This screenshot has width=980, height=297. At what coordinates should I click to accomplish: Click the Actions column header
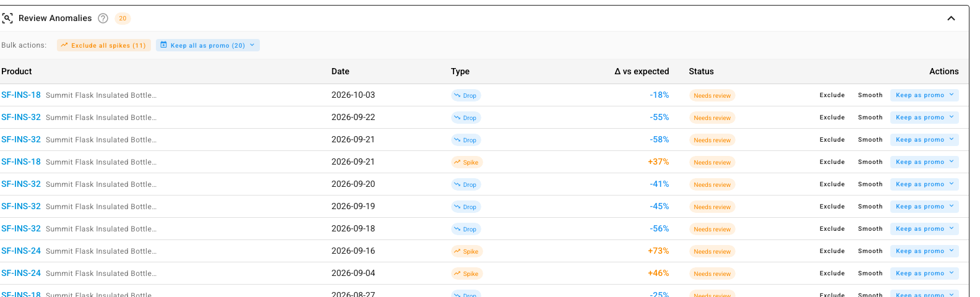(x=944, y=71)
